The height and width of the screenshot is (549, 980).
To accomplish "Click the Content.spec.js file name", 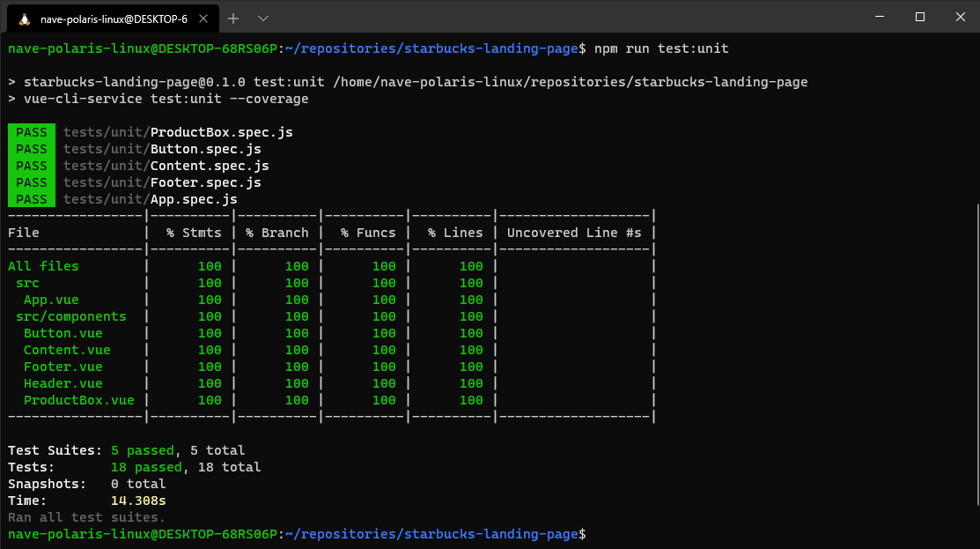I will pyautogui.click(x=210, y=166).
